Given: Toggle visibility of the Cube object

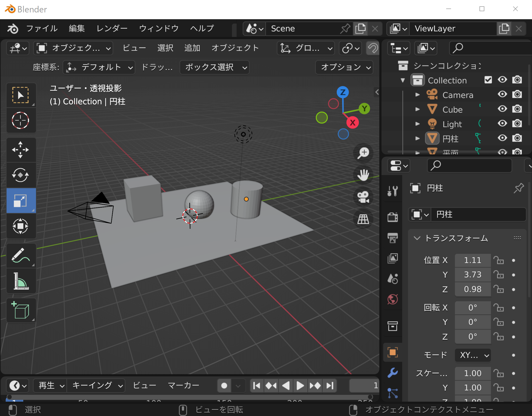Looking at the screenshot, I should click(502, 109).
